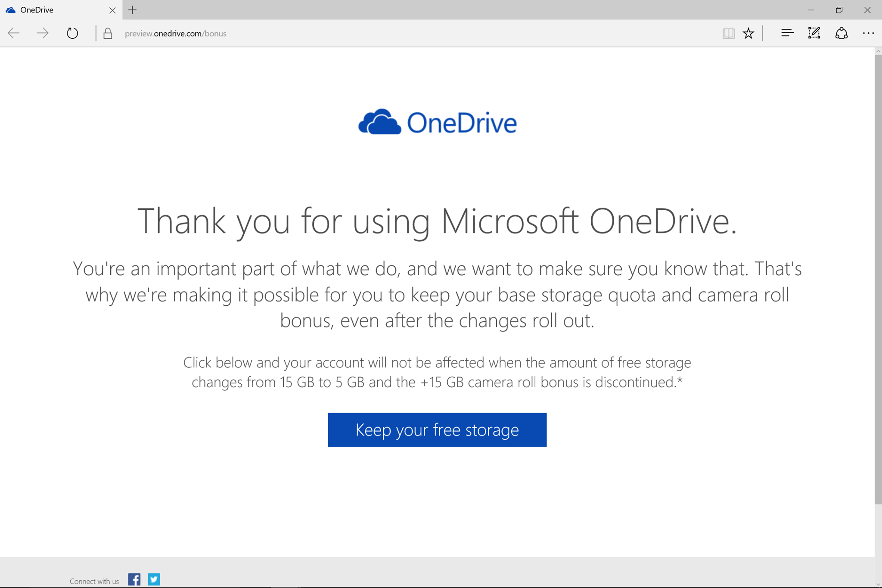Open a new browser tab
This screenshot has height=588, width=882.
133,10
